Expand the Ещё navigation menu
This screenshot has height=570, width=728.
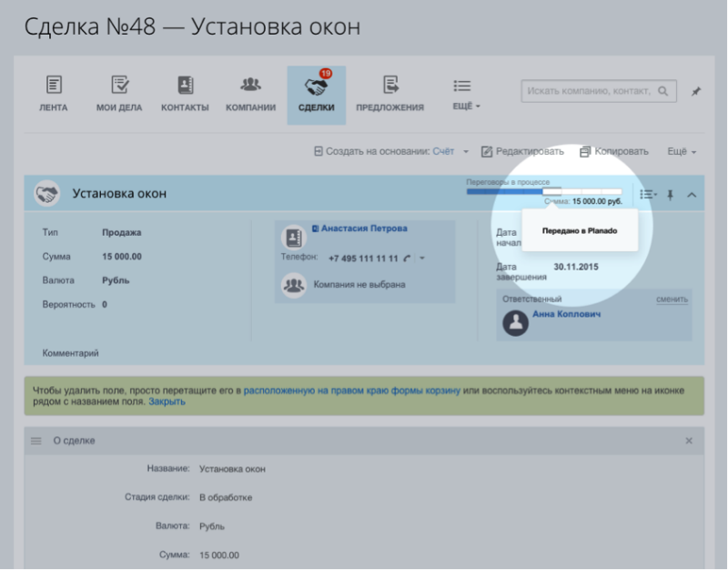[466, 95]
